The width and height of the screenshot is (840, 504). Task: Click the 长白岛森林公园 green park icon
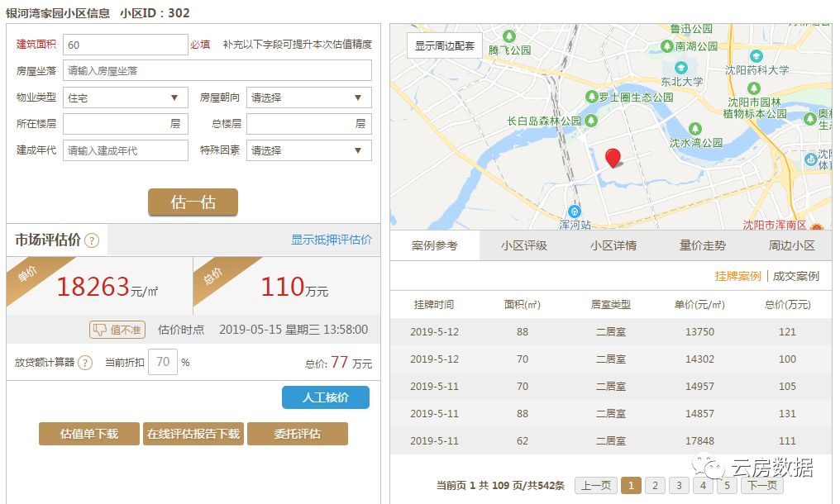593,120
